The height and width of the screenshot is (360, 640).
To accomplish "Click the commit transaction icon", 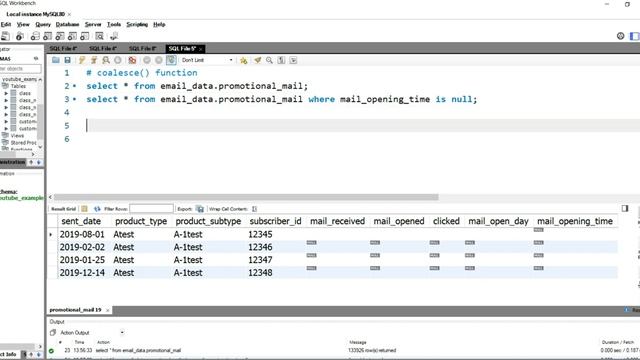I will click(147, 60).
